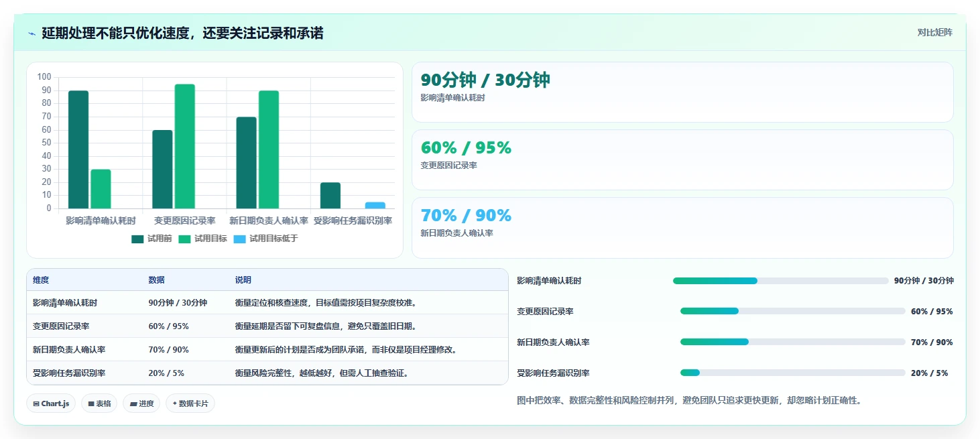Toggle the 试用目标 green legend dataset
The height and width of the screenshot is (439, 980).
(x=202, y=239)
